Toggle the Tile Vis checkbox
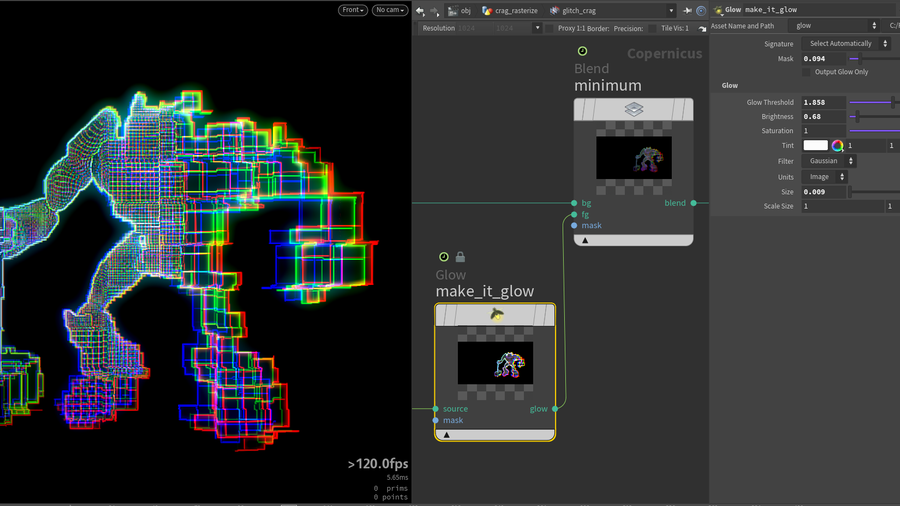Image resolution: width=900 pixels, height=506 pixels. (x=653, y=28)
